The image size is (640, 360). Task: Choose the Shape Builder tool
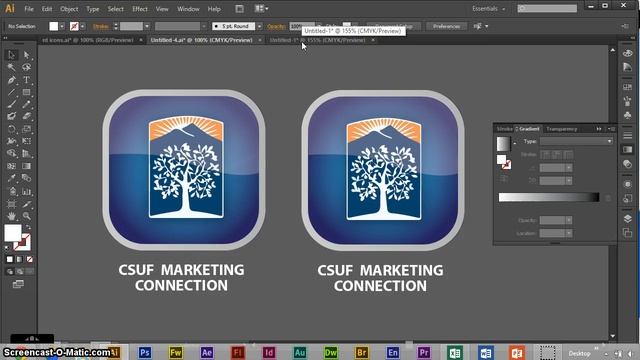(x=11, y=154)
